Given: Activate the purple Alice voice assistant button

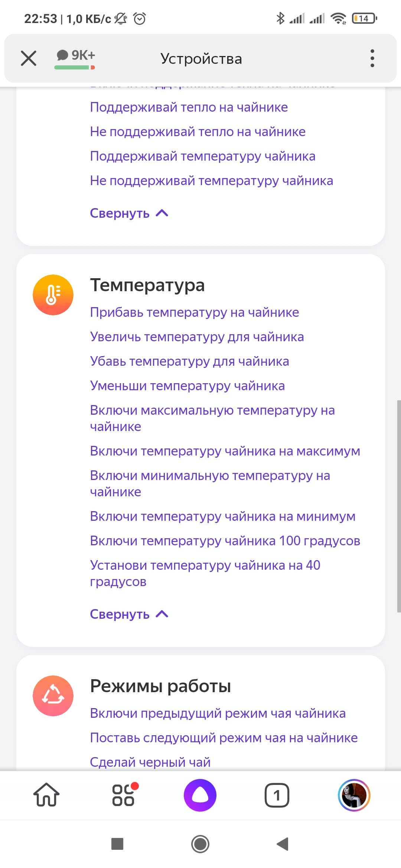Looking at the screenshot, I should click(x=200, y=795).
